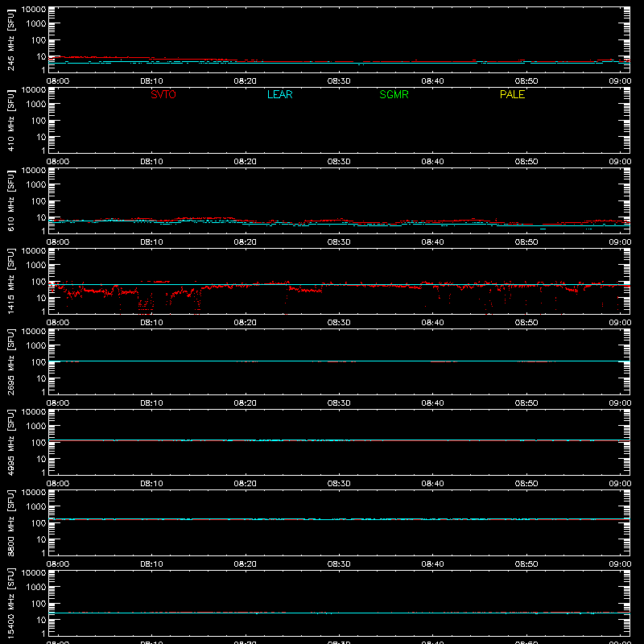The height and width of the screenshot is (644, 644).
Task: Click 08:50 tick below the 1415 MHz panel
Action: pos(526,323)
